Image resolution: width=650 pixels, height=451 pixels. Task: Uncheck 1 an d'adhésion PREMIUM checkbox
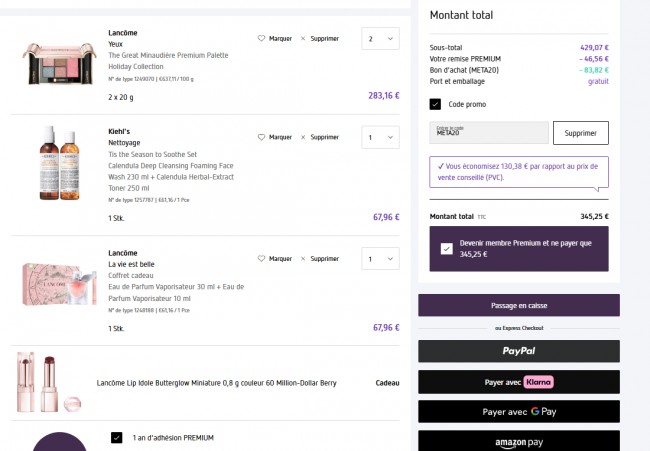coord(116,437)
